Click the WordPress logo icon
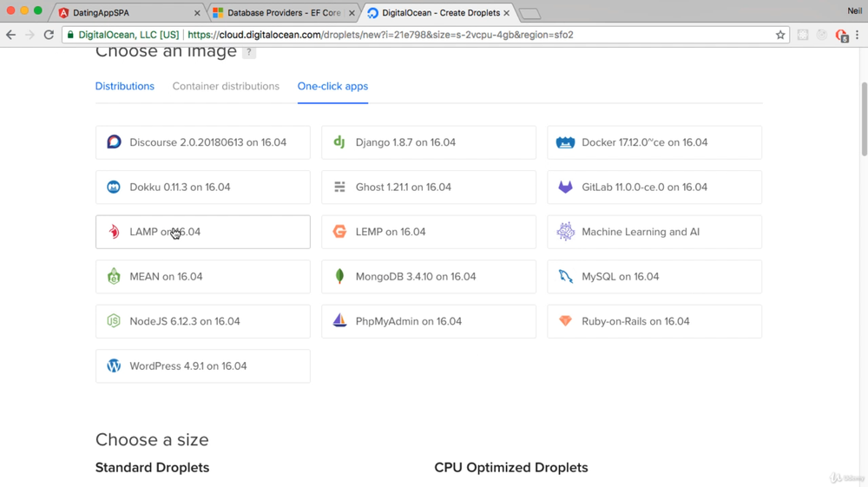The image size is (868, 487). (x=114, y=365)
